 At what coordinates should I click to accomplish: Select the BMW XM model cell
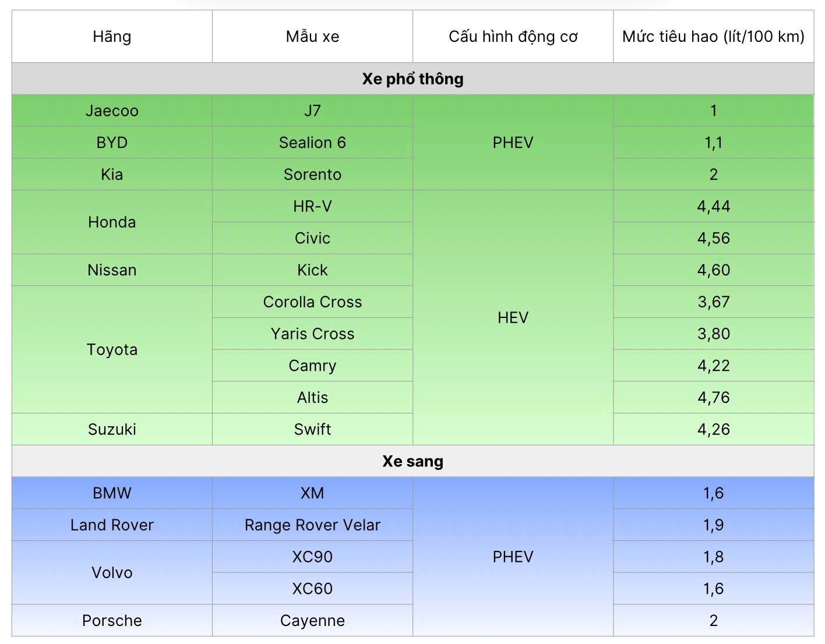coord(312,493)
